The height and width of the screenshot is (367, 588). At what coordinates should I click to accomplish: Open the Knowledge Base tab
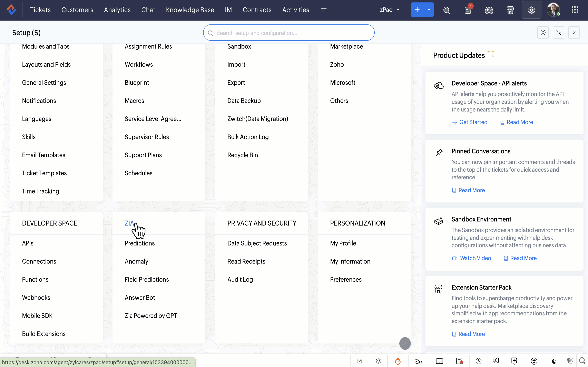190,10
